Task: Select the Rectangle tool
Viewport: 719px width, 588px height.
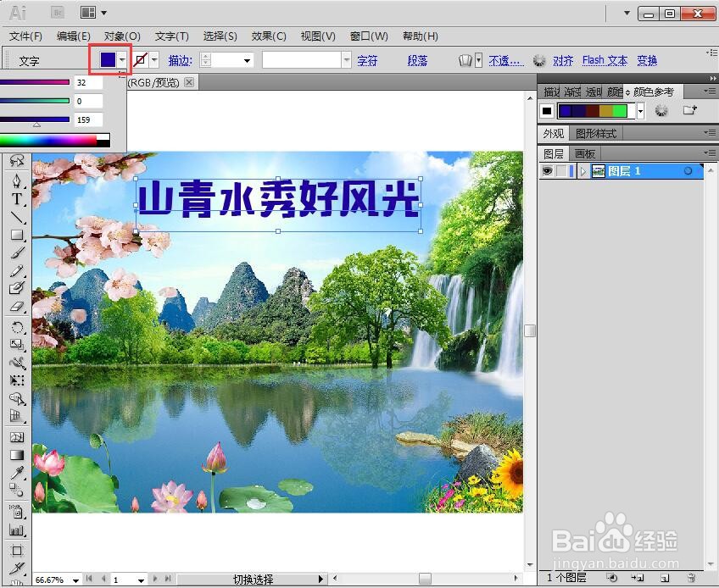Action: (17, 235)
